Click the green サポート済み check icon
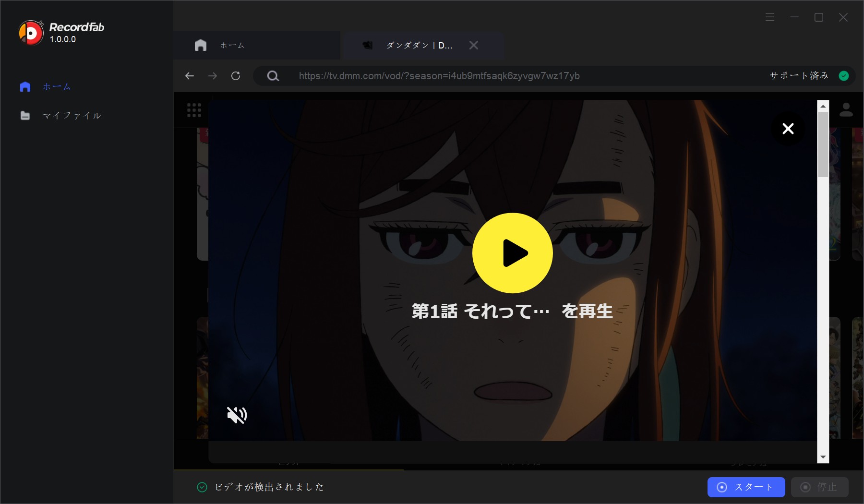Image resolution: width=864 pixels, height=504 pixels. point(844,76)
